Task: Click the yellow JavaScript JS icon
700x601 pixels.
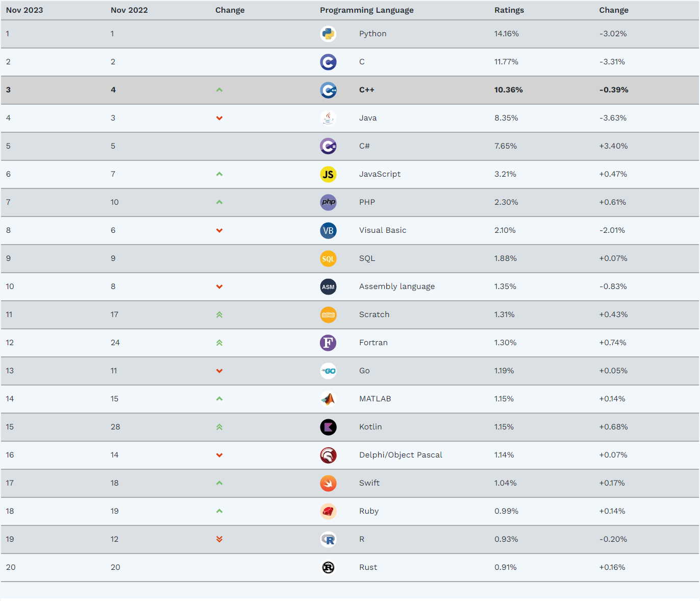Action: click(328, 174)
